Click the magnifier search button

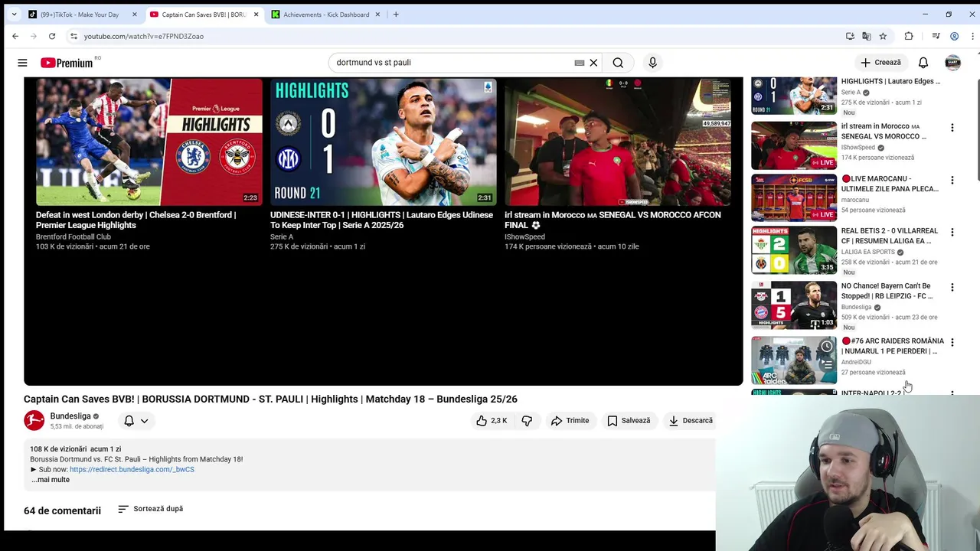618,63
